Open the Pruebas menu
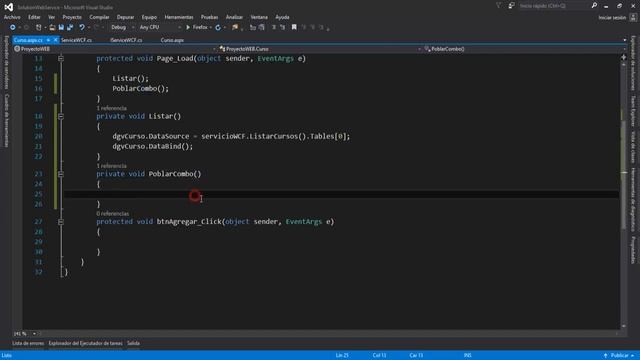640x360 pixels. click(209, 17)
